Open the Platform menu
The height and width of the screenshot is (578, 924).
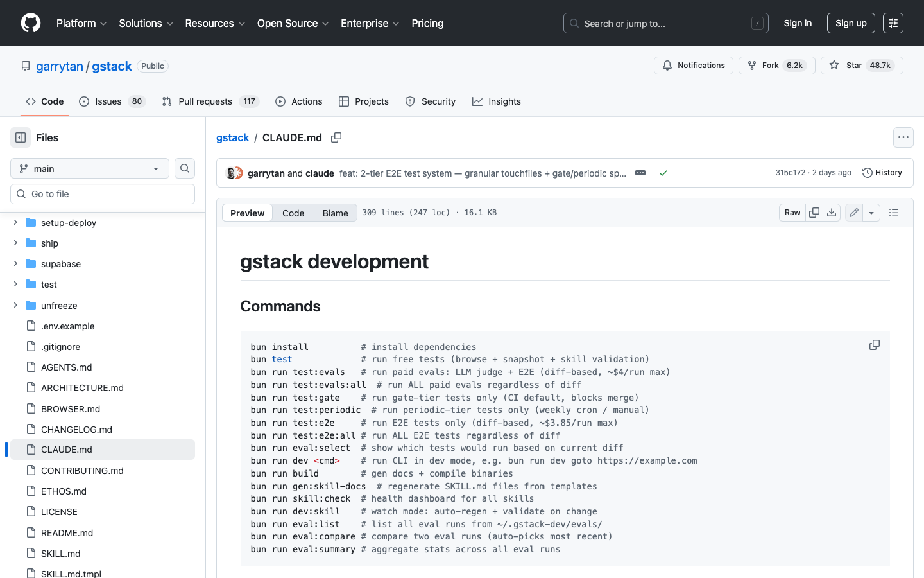click(x=81, y=23)
